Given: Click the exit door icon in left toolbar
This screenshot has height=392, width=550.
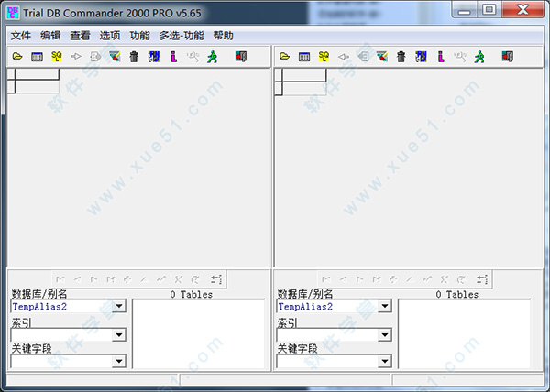Looking at the screenshot, I should [240, 57].
